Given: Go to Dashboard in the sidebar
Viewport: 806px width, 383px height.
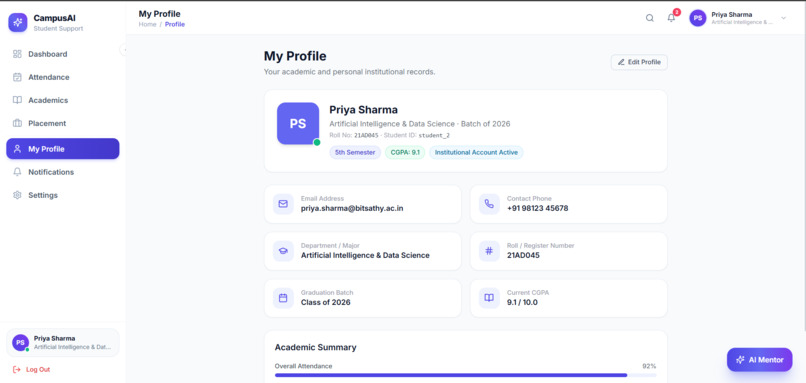Looking at the screenshot, I should click(63, 54).
